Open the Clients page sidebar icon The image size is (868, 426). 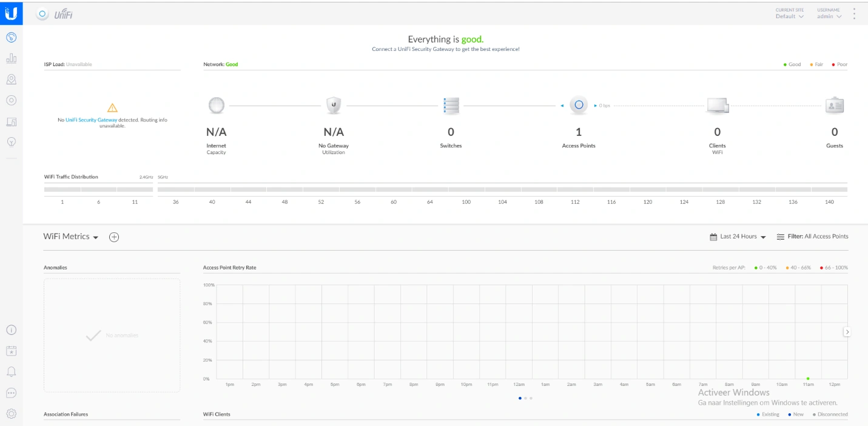(11, 122)
